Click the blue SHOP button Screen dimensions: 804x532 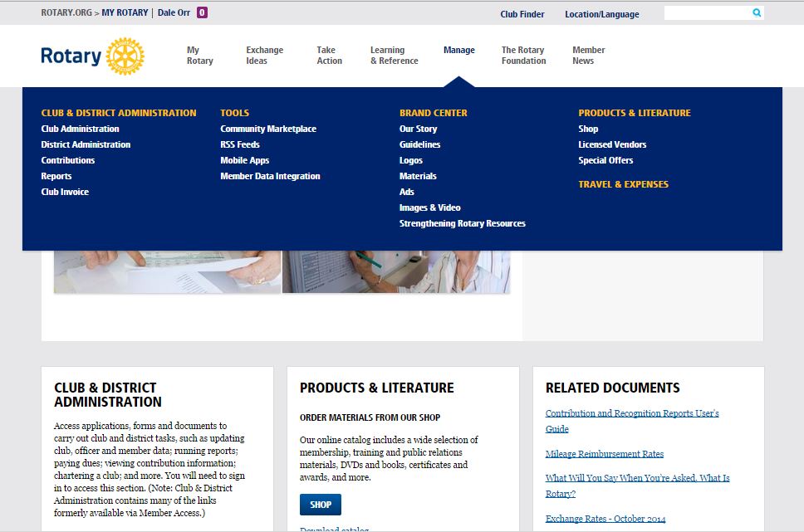click(x=321, y=505)
